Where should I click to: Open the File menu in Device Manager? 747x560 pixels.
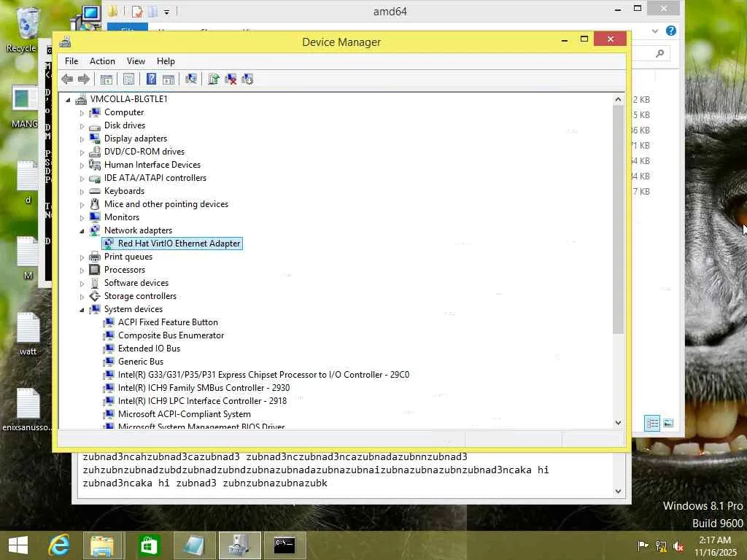point(71,61)
